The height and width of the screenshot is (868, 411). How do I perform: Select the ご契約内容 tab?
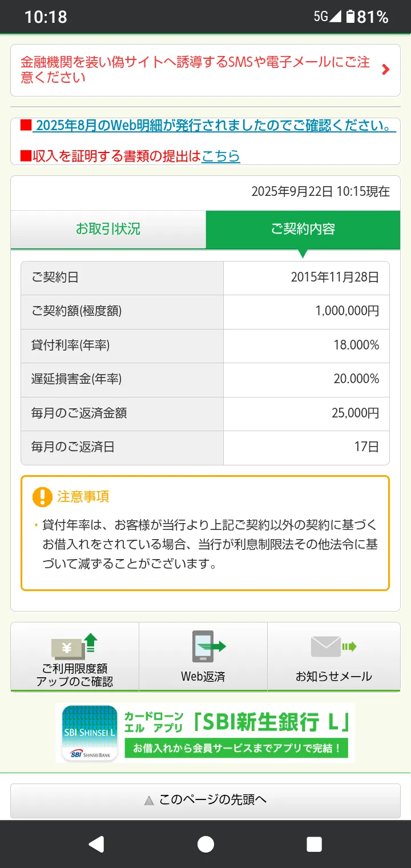[x=303, y=230]
